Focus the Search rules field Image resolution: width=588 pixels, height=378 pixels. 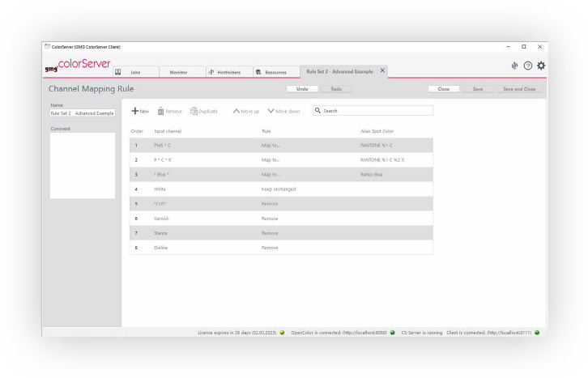click(376, 111)
